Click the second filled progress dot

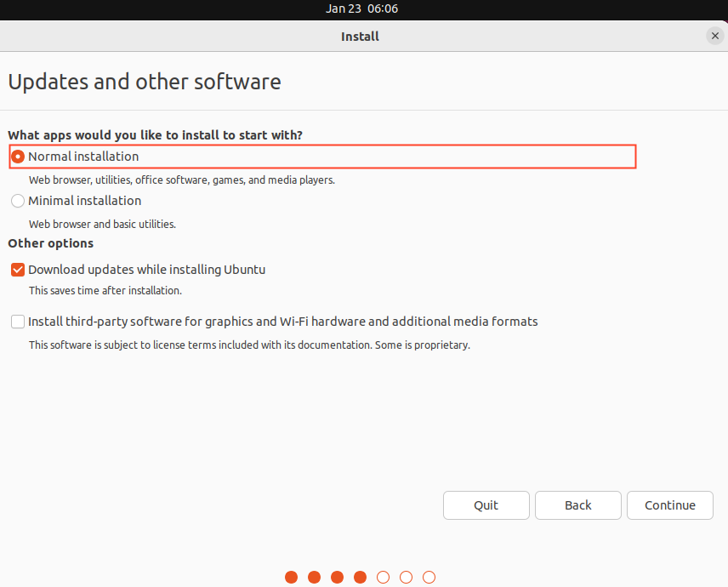314,577
